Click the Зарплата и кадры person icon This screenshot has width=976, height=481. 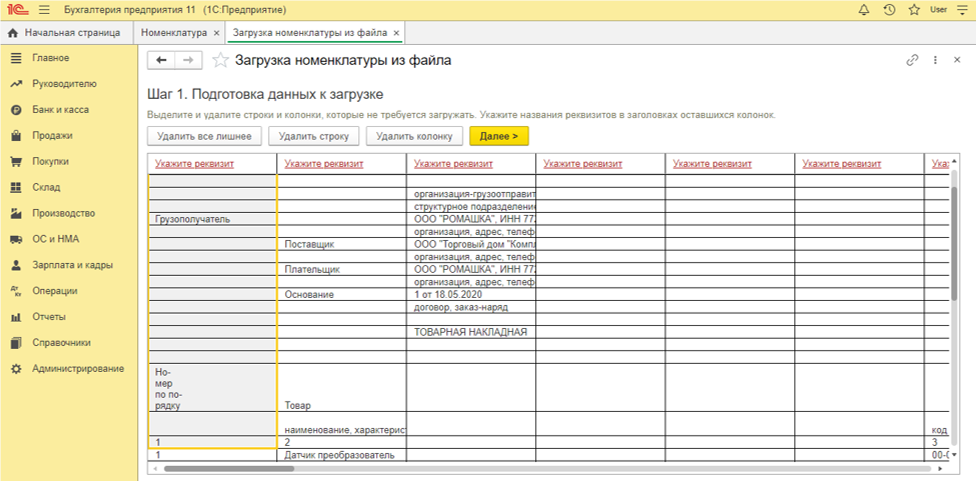tap(17, 265)
